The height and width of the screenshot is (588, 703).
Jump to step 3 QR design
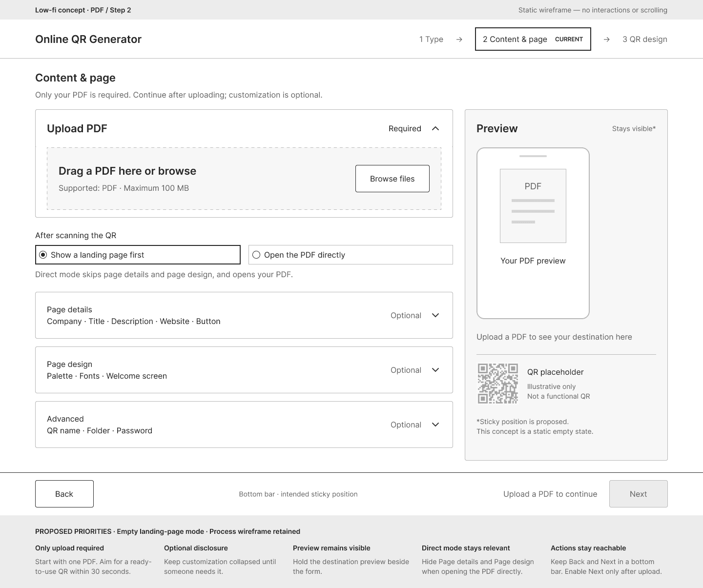click(645, 39)
